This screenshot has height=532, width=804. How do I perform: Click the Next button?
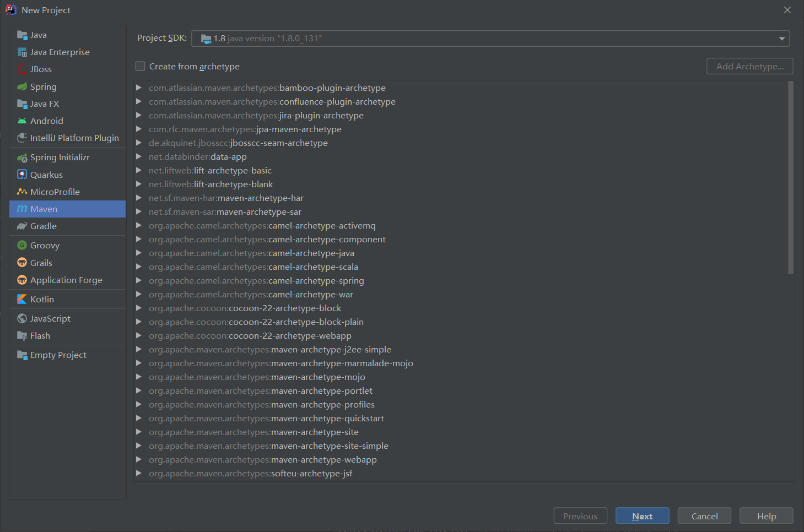click(643, 516)
